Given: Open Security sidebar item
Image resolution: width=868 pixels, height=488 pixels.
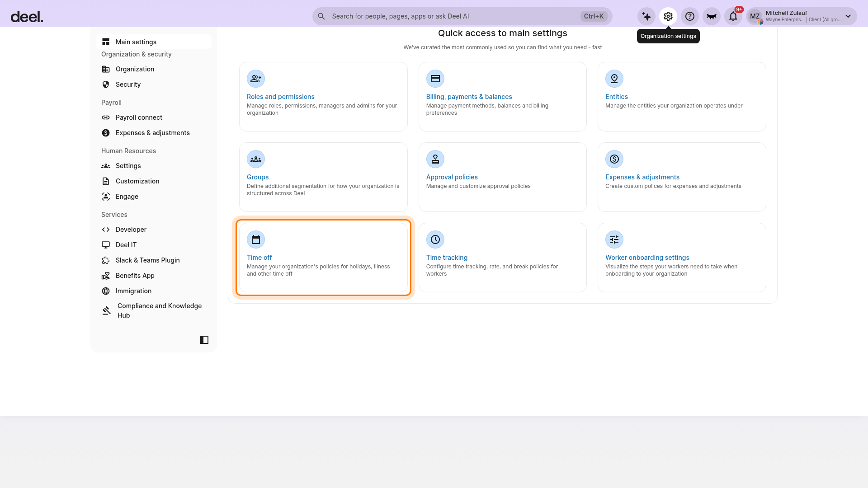Looking at the screenshot, I should 154,84.
